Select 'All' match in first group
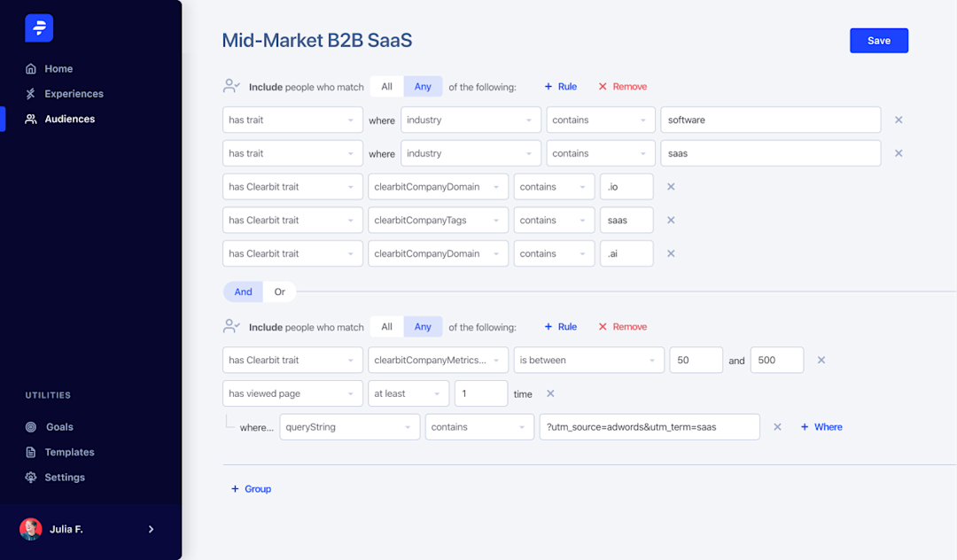 point(387,87)
